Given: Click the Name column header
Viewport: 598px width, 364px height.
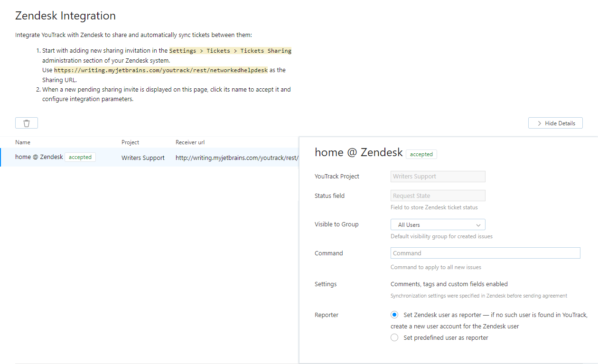Looking at the screenshot, I should coord(22,142).
